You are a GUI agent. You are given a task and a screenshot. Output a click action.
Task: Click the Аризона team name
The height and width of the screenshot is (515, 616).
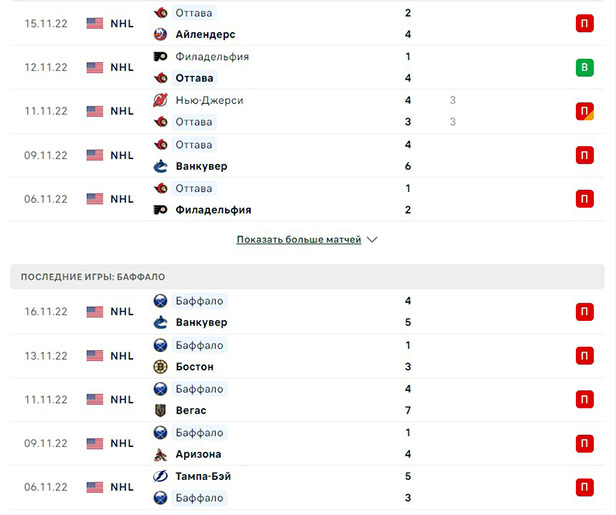coord(198,454)
